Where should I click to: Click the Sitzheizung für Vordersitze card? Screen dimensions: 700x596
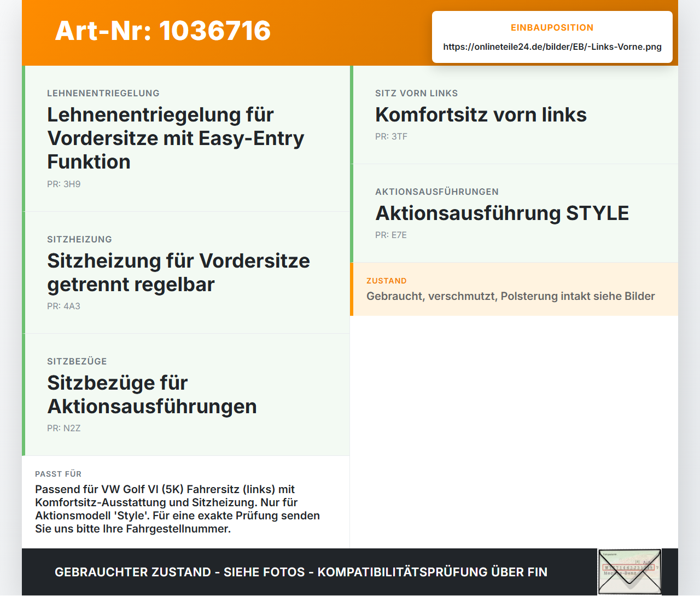click(x=186, y=273)
